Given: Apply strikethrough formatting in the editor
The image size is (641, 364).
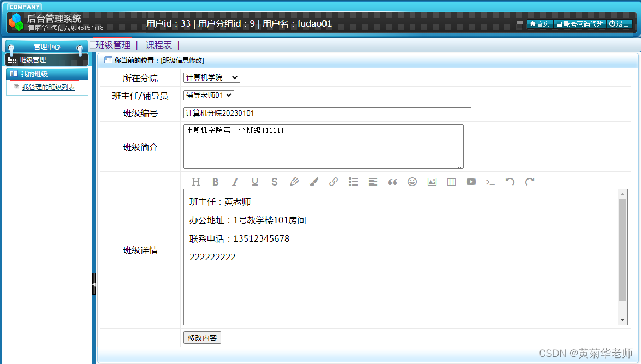Looking at the screenshot, I should point(274,182).
